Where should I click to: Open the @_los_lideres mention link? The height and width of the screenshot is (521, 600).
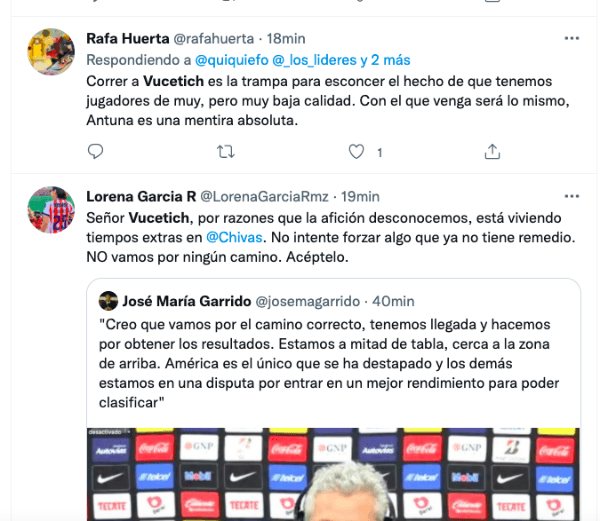[314, 60]
